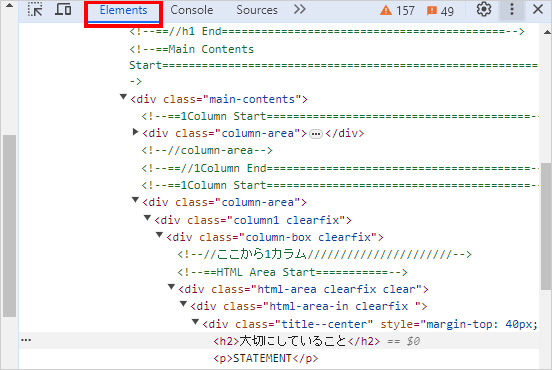Switch to the Console tab

(x=192, y=10)
